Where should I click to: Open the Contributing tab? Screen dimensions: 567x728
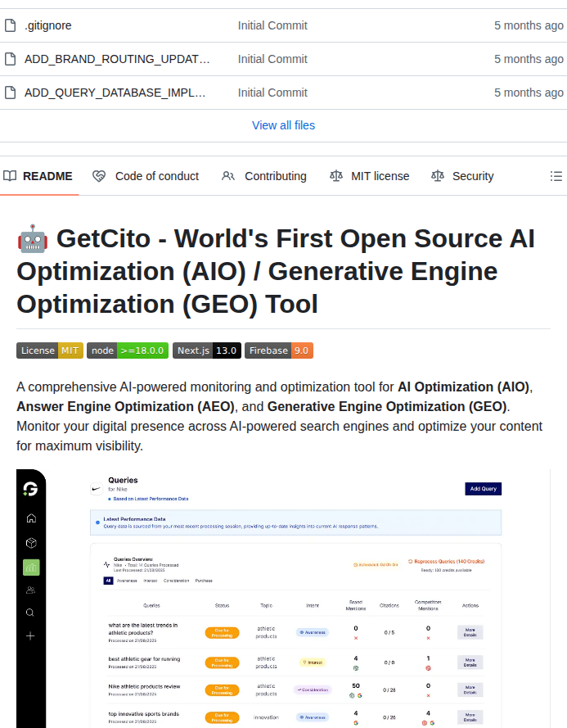coord(264,176)
